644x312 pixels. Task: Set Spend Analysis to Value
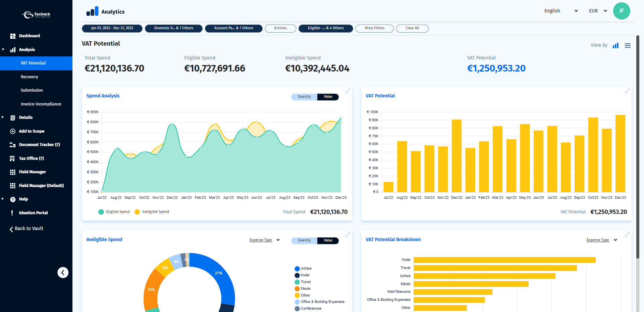[328, 97]
